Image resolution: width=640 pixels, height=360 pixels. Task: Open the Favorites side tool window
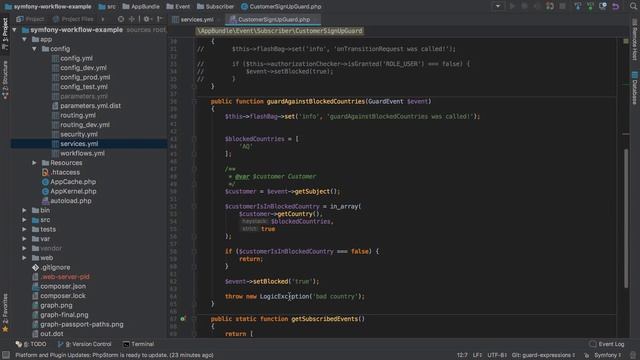coord(5,313)
